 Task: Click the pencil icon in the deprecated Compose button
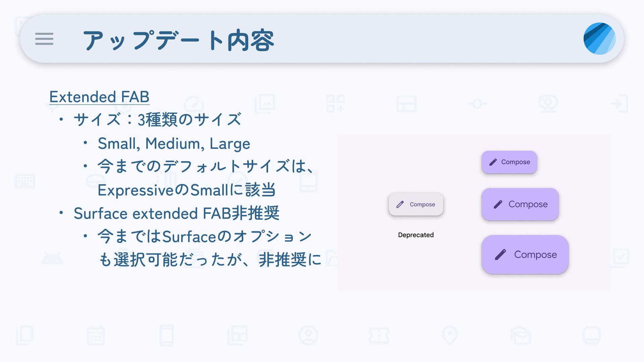click(x=400, y=204)
